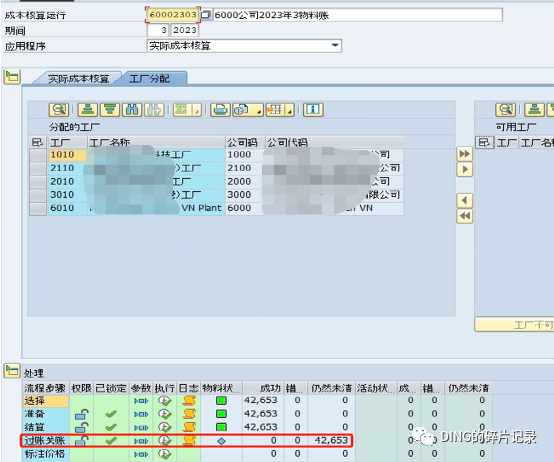
Task: Click the 公司代码 column header
Action: click(334, 142)
